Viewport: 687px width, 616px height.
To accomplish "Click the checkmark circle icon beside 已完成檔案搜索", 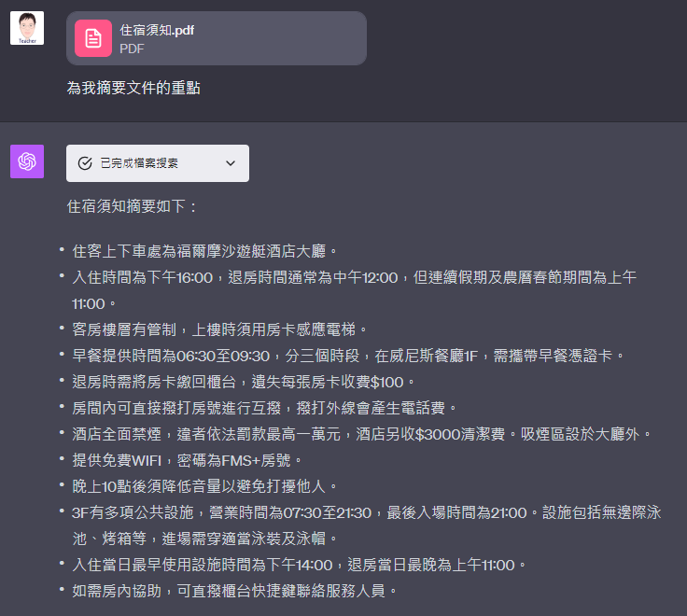I will (x=85, y=163).
